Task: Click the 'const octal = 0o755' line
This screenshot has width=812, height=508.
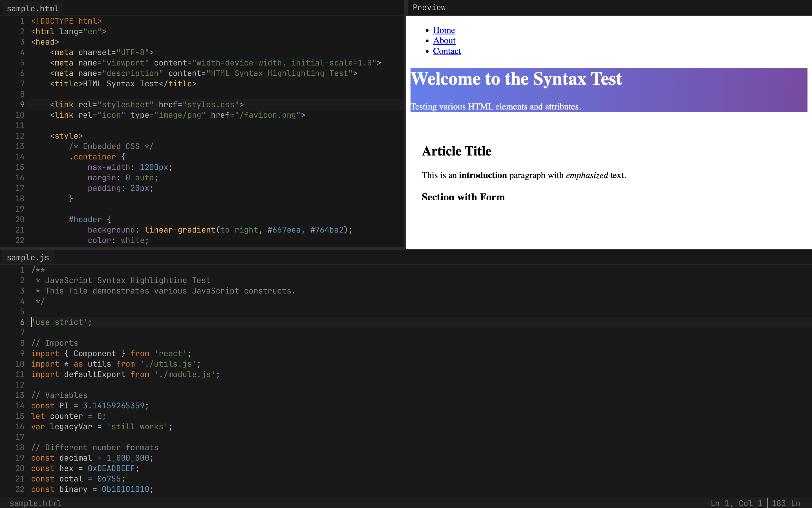Action: coord(78,478)
